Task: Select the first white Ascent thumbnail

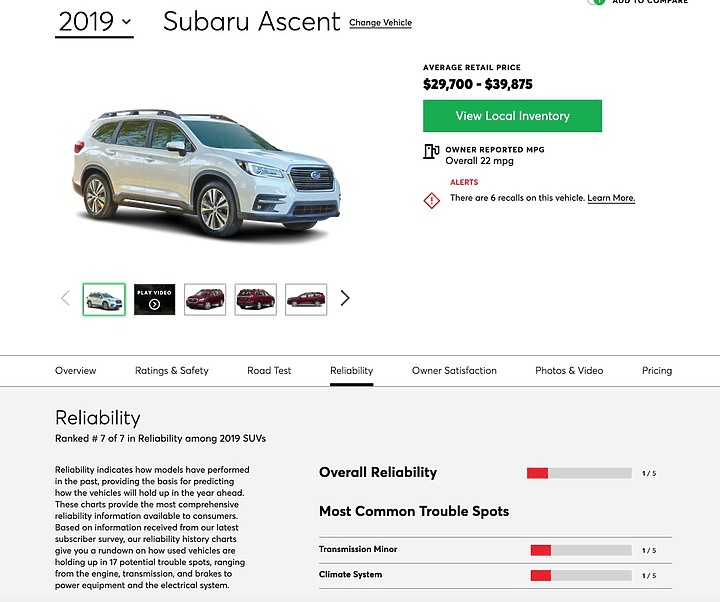Action: 104,299
